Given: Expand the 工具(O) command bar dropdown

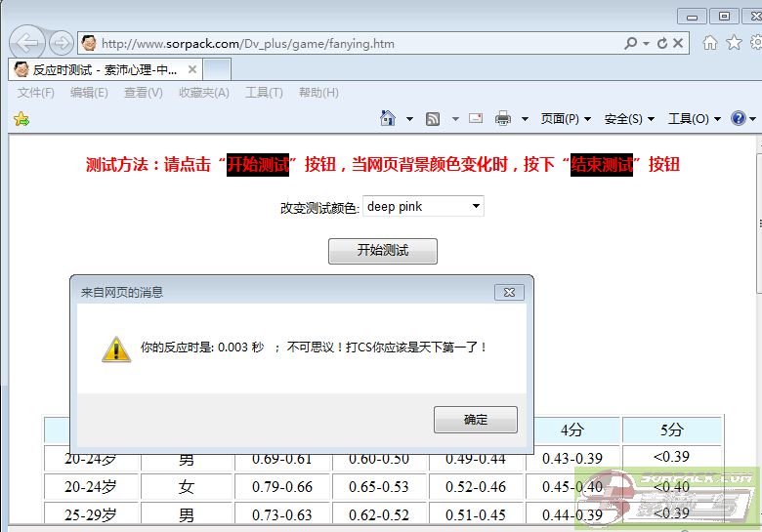Looking at the screenshot, I should point(694,119).
